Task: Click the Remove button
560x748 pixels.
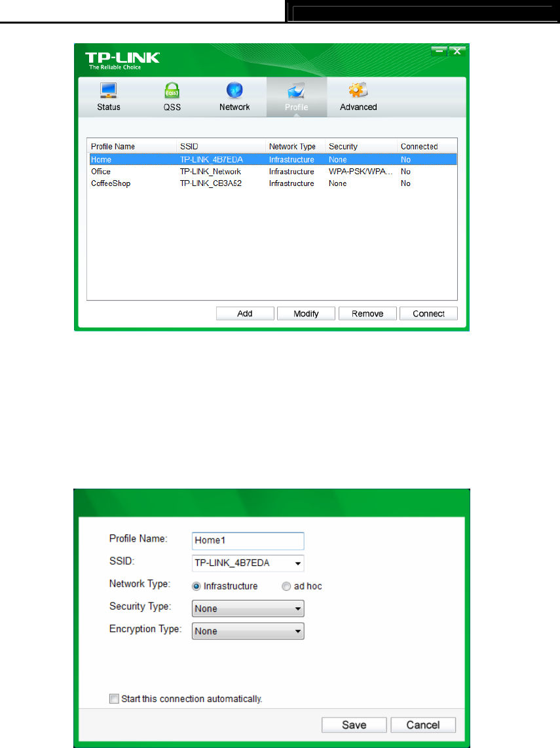Action: pos(368,314)
